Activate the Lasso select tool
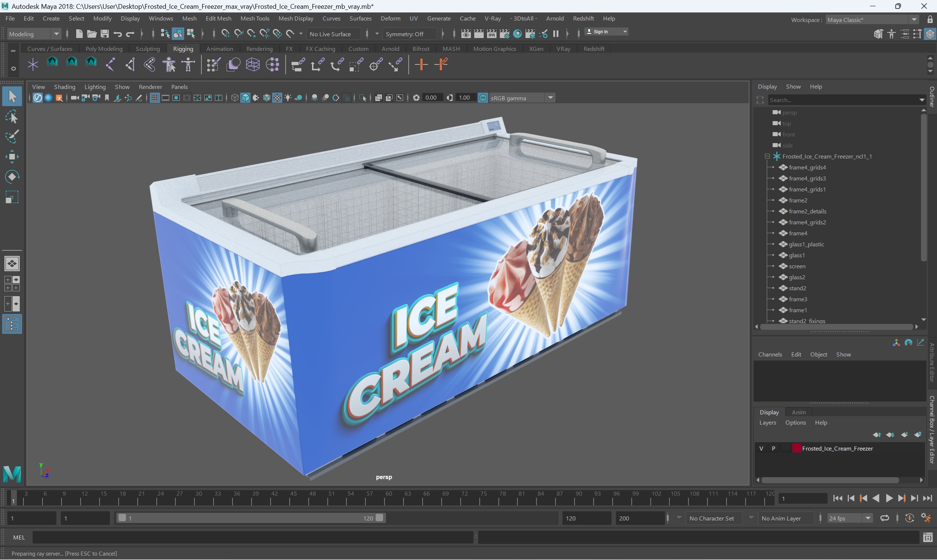This screenshot has width=937, height=560. tap(12, 117)
